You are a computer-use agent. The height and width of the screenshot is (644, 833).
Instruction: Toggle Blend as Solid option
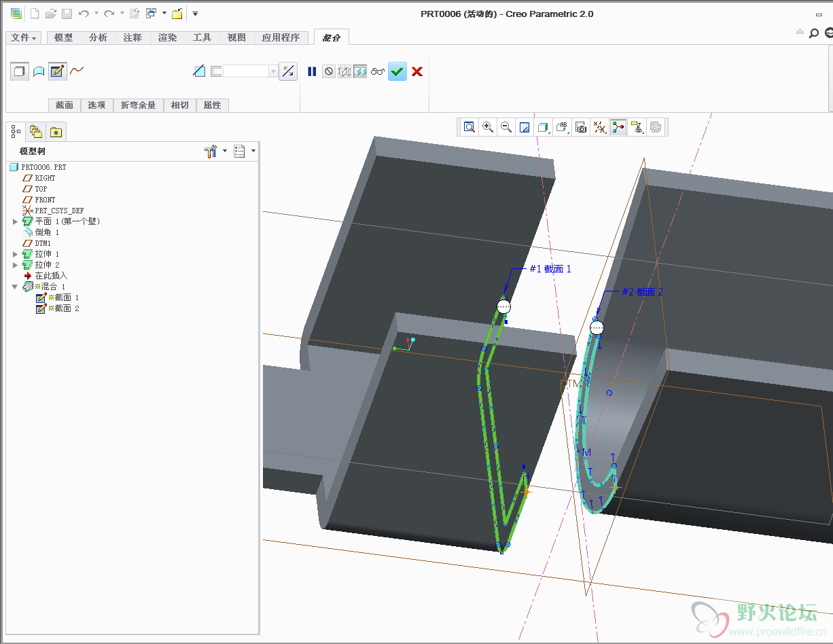point(20,71)
